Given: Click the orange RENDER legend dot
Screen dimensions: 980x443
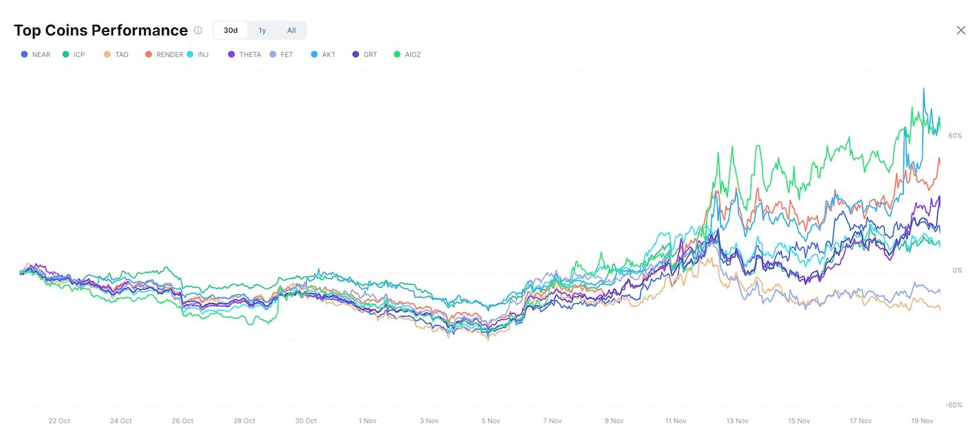Looking at the screenshot, I should [x=150, y=54].
